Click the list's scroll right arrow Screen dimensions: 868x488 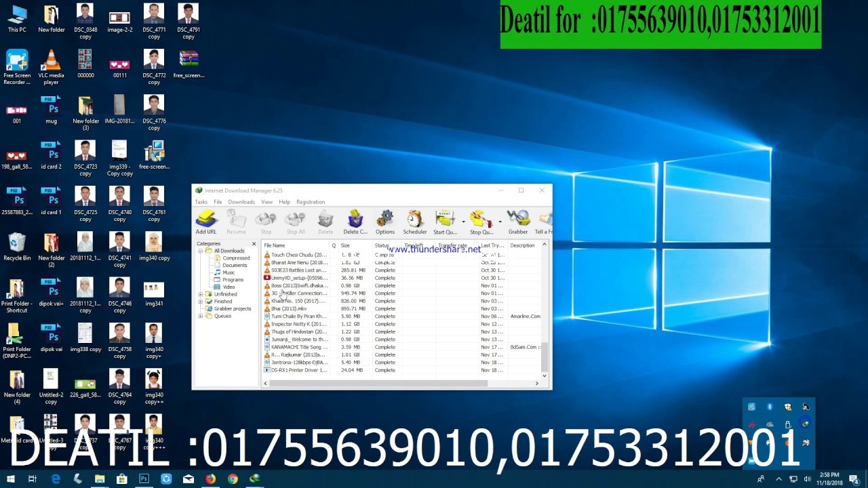click(536, 384)
